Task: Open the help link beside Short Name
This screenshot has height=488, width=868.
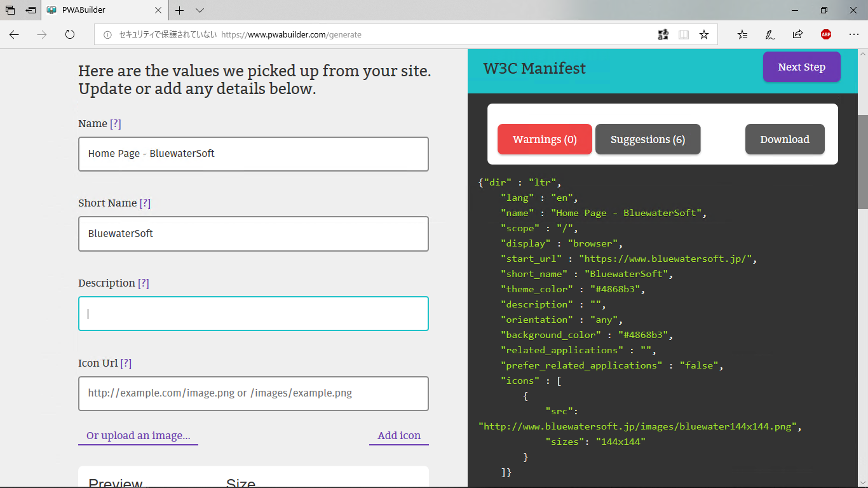Action: click(145, 203)
